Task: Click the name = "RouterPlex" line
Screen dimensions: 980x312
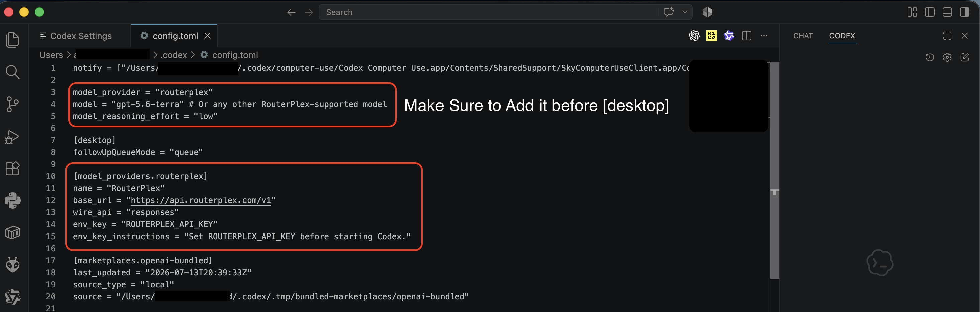Action: click(x=118, y=188)
